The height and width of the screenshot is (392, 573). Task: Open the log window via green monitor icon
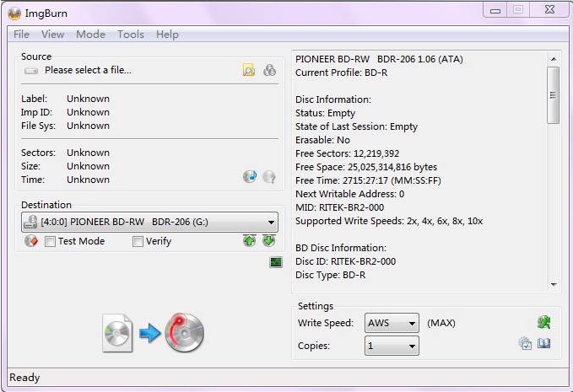276,262
